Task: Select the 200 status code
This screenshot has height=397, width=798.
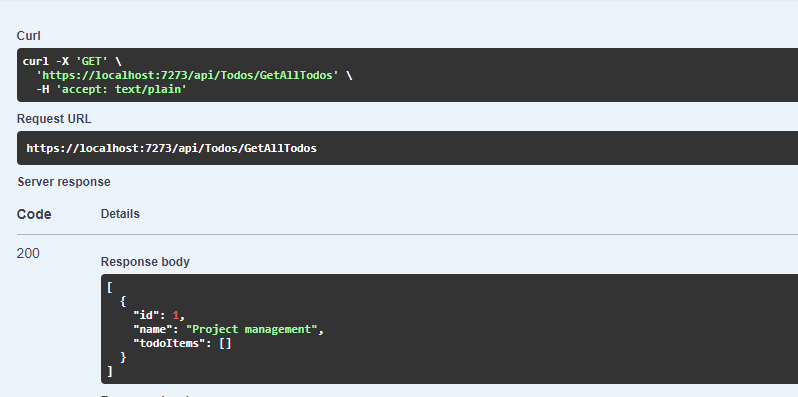Action: [28, 253]
